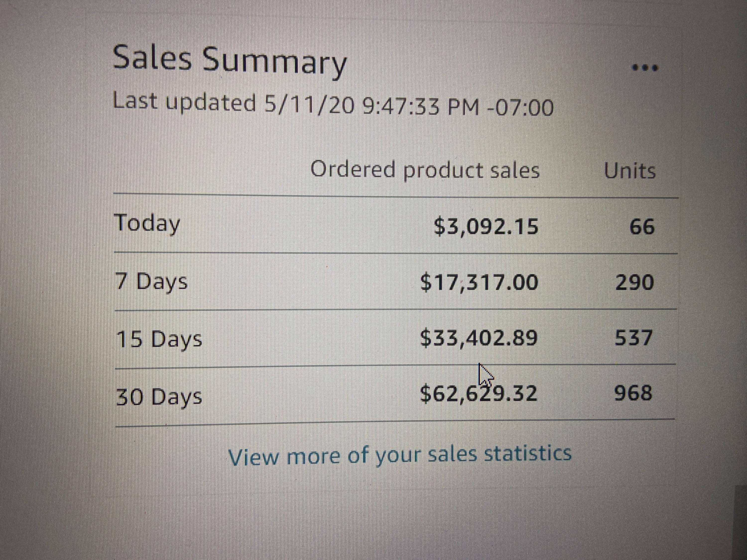This screenshot has width=747, height=560.
Task: Select the 15 Days row label
Action: pyautogui.click(x=159, y=339)
